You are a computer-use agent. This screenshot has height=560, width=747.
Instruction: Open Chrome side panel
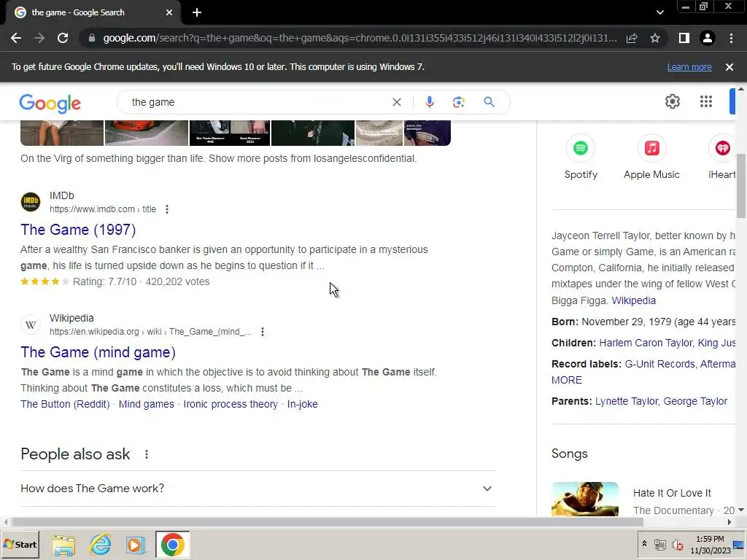(x=684, y=38)
